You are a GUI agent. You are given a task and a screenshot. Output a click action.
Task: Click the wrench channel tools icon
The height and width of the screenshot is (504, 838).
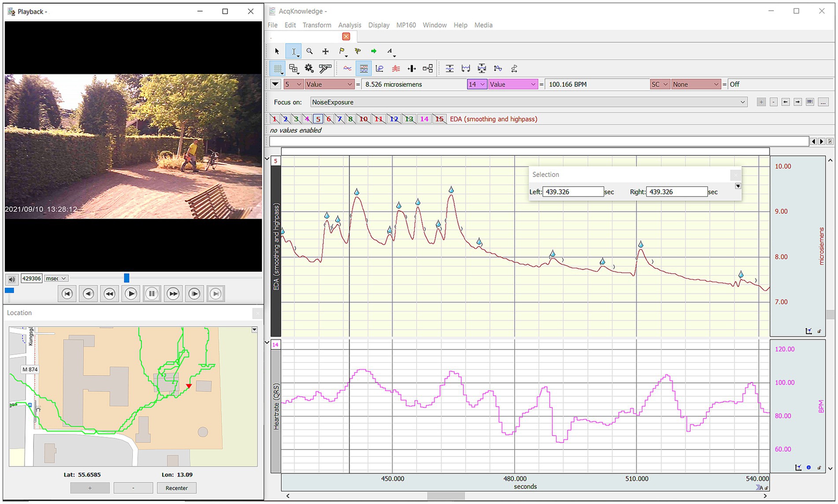click(325, 69)
